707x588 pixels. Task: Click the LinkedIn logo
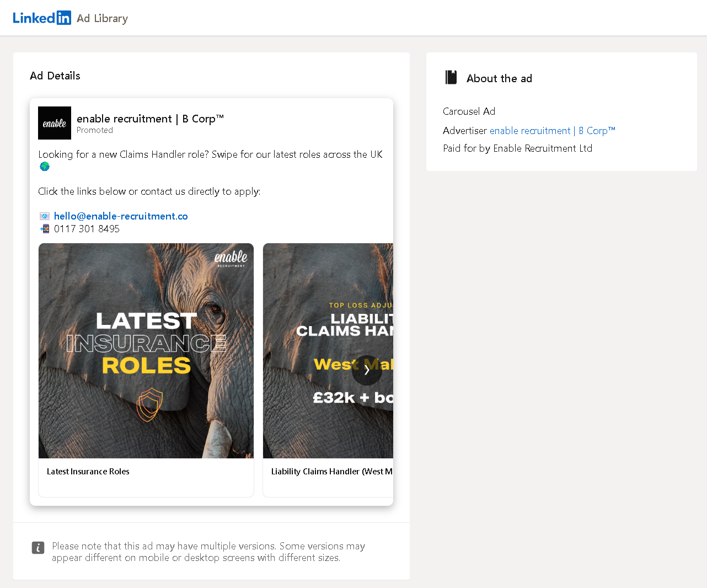(x=42, y=17)
